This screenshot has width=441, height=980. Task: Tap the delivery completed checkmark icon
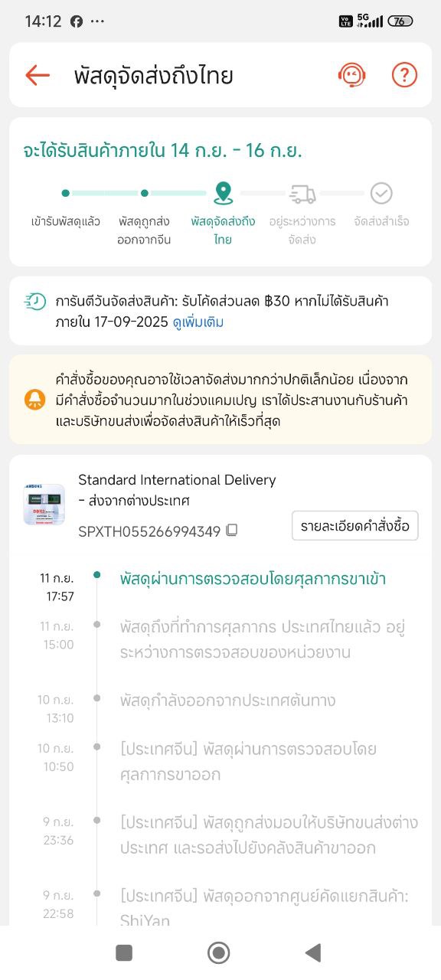pyautogui.click(x=381, y=193)
